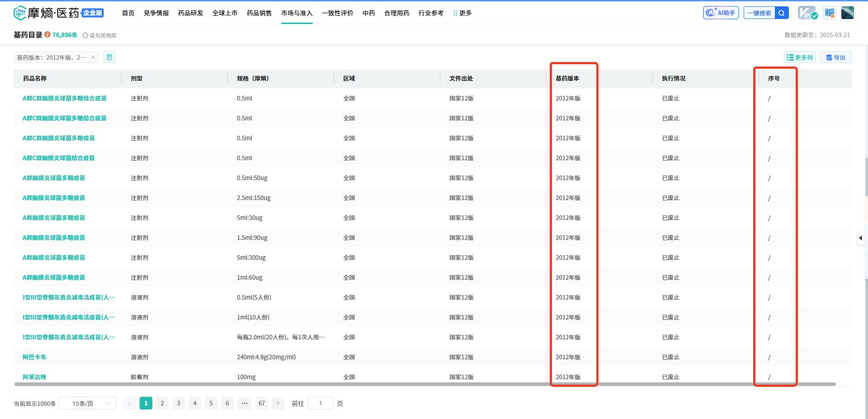Screen dimensions: 868x419
Task: Click the search magnifier icon
Action: coord(782,13)
